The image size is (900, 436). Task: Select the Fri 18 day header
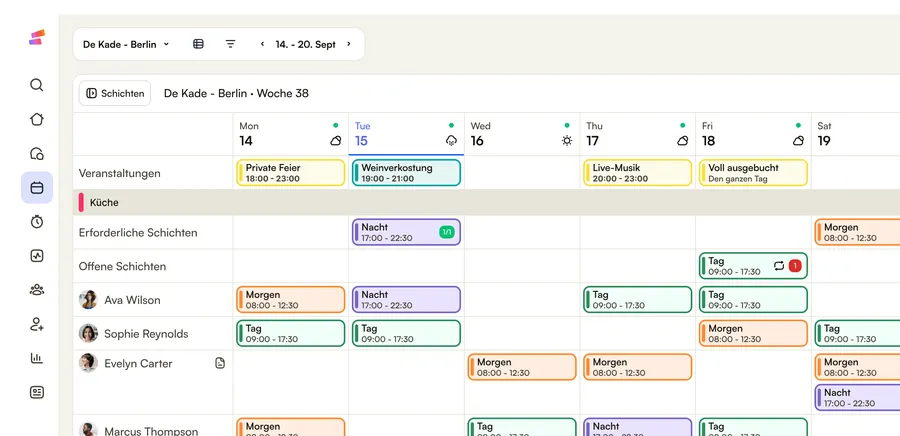753,134
